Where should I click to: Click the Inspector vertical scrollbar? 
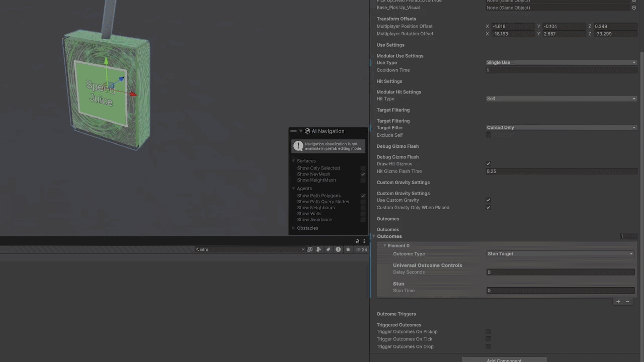pyautogui.click(x=641, y=201)
